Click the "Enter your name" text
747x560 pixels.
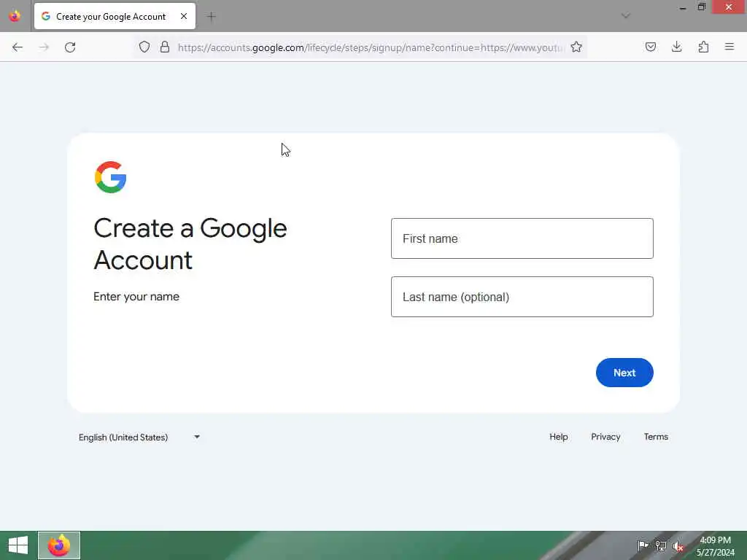click(x=136, y=297)
